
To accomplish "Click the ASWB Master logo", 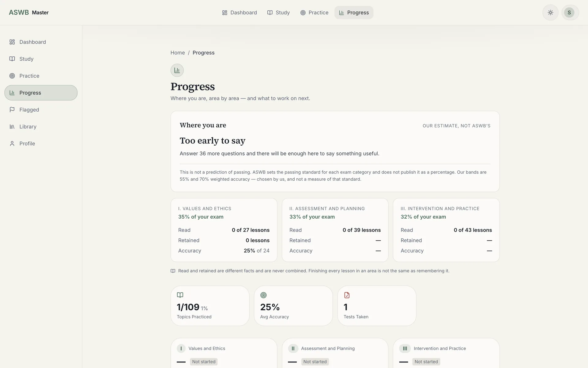I will 29,13.
